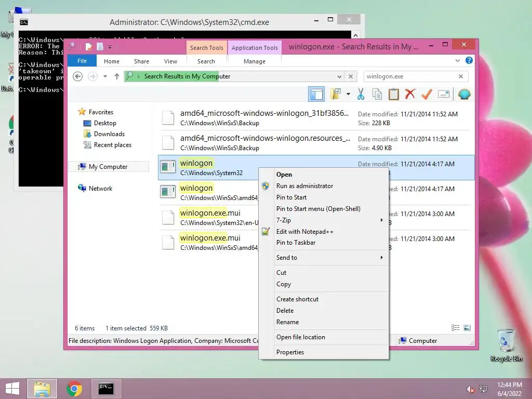
Task: Go back using the Back arrow
Action: (78, 76)
